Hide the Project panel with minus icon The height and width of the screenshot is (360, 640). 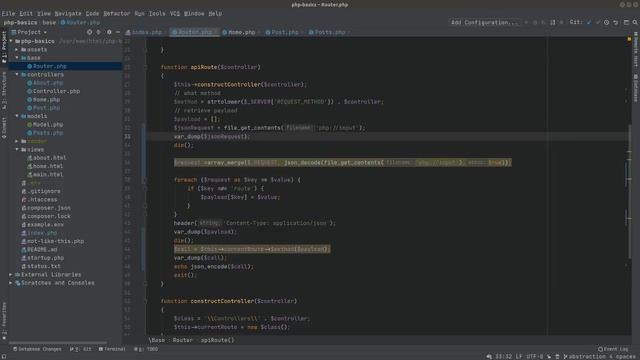(x=118, y=32)
